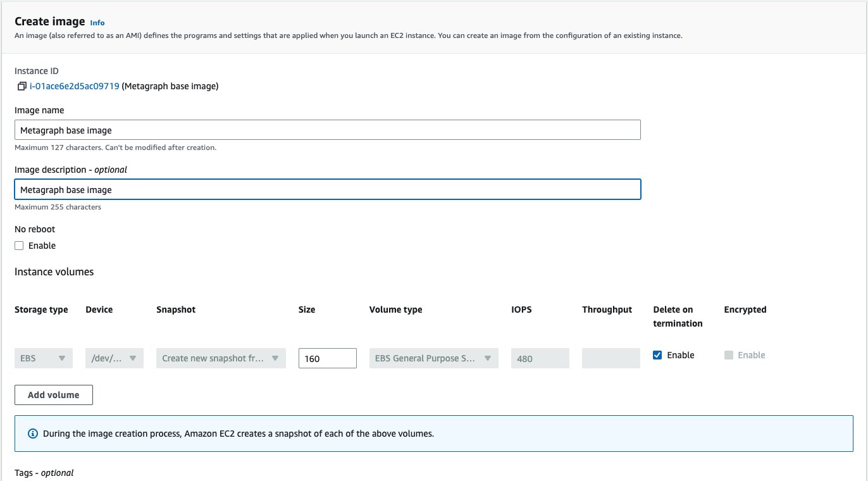868x481 pixels.
Task: Click the Snapshot column header
Action: click(x=176, y=309)
